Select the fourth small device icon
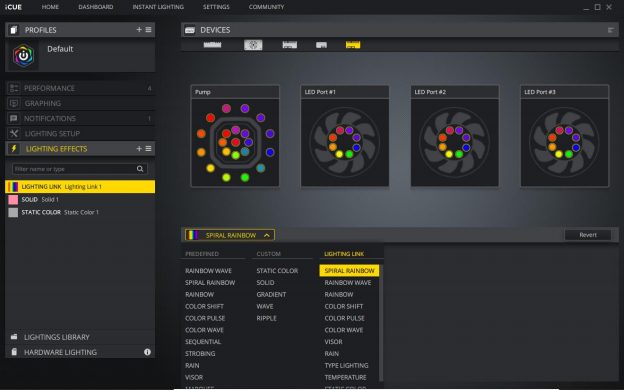This screenshot has height=390, width=624. (x=321, y=45)
